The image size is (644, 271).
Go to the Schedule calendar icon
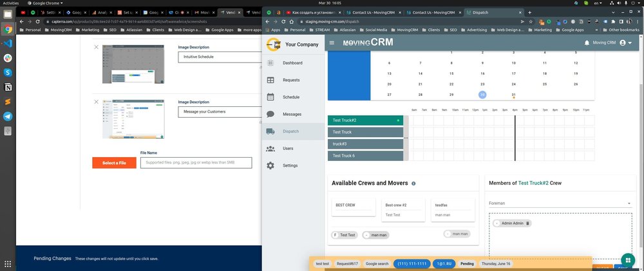click(x=270, y=97)
